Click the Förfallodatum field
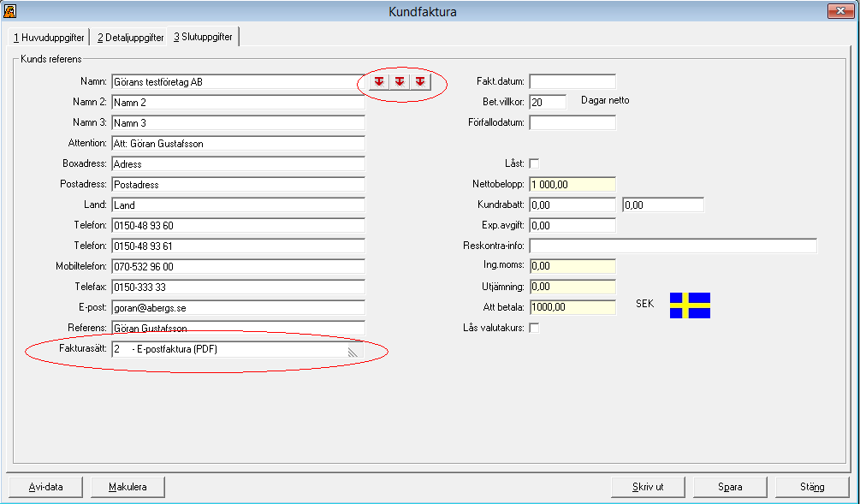 click(572, 123)
